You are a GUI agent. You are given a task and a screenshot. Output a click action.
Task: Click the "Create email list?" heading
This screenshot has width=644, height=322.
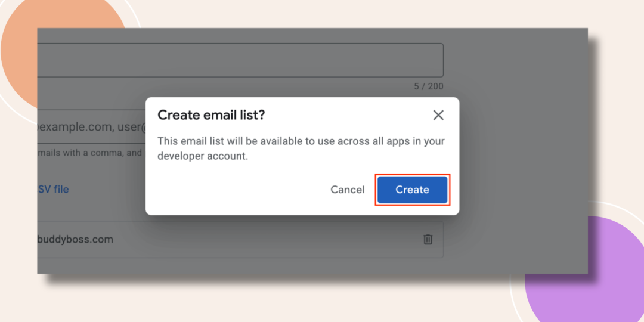(x=211, y=116)
